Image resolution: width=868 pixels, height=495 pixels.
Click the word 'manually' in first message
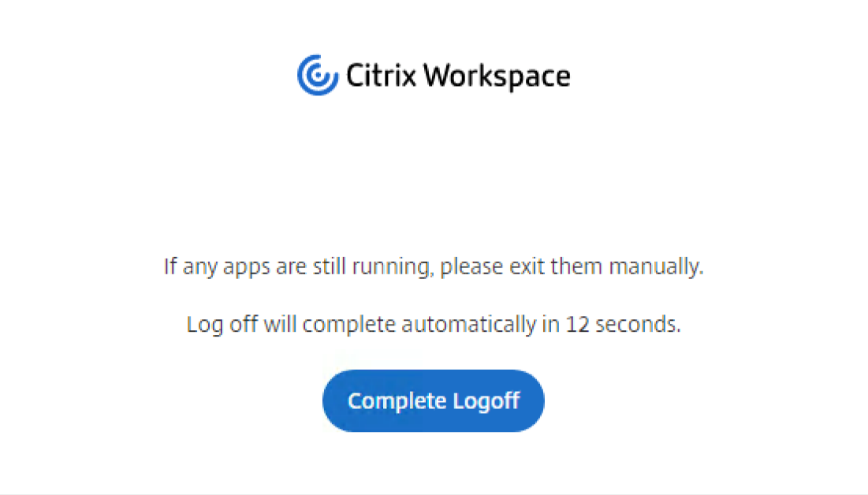(656, 267)
